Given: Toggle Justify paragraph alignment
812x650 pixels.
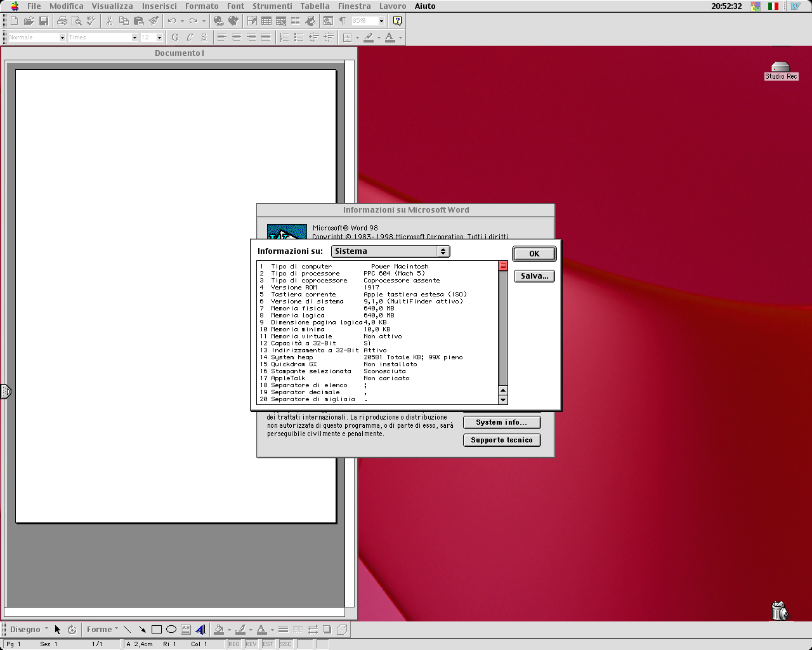Looking at the screenshot, I should (265, 37).
